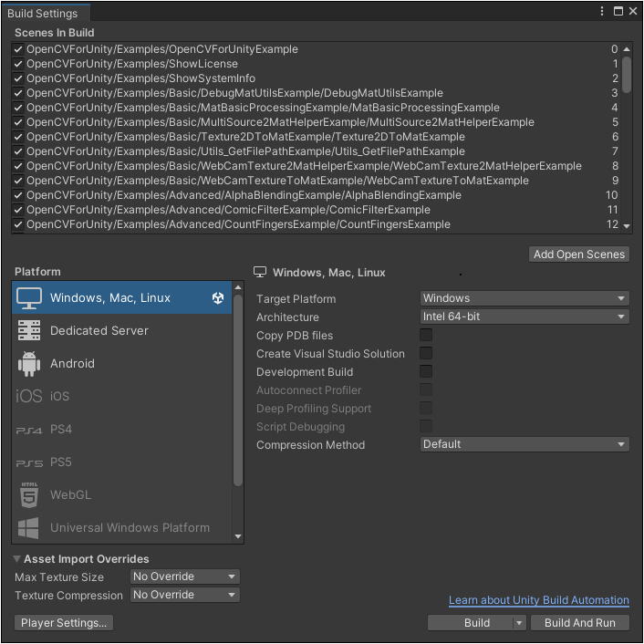This screenshot has width=644, height=644.
Task: Select the WebCamTextureToMatExample scene row
Action: coord(316,181)
